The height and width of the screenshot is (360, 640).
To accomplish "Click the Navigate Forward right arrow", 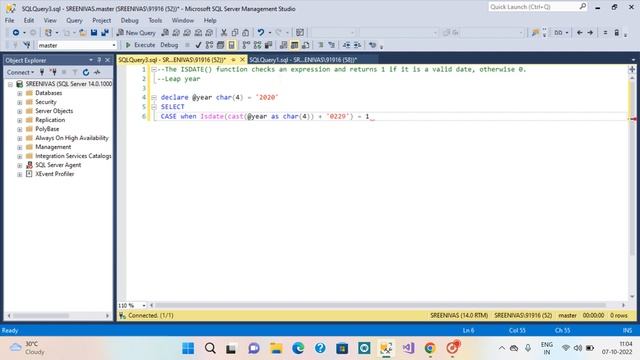I will coord(590,33).
